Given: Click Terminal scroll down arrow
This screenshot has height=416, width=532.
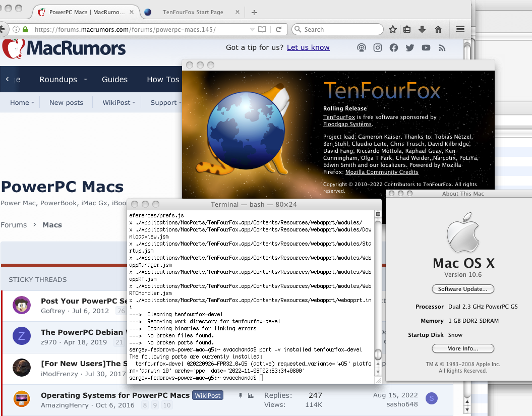Looking at the screenshot, I should click(378, 372).
